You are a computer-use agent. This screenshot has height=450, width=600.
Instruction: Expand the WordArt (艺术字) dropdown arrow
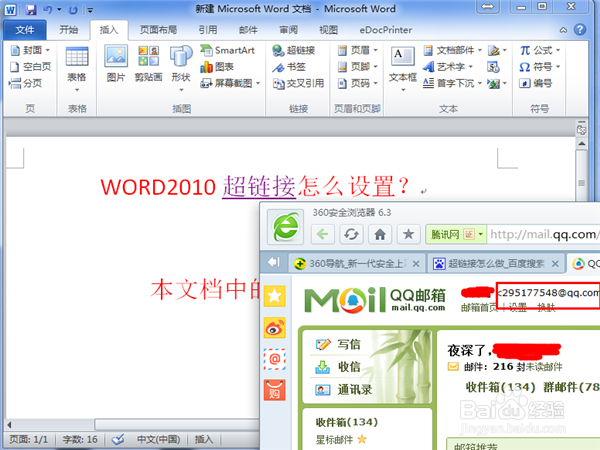470,67
